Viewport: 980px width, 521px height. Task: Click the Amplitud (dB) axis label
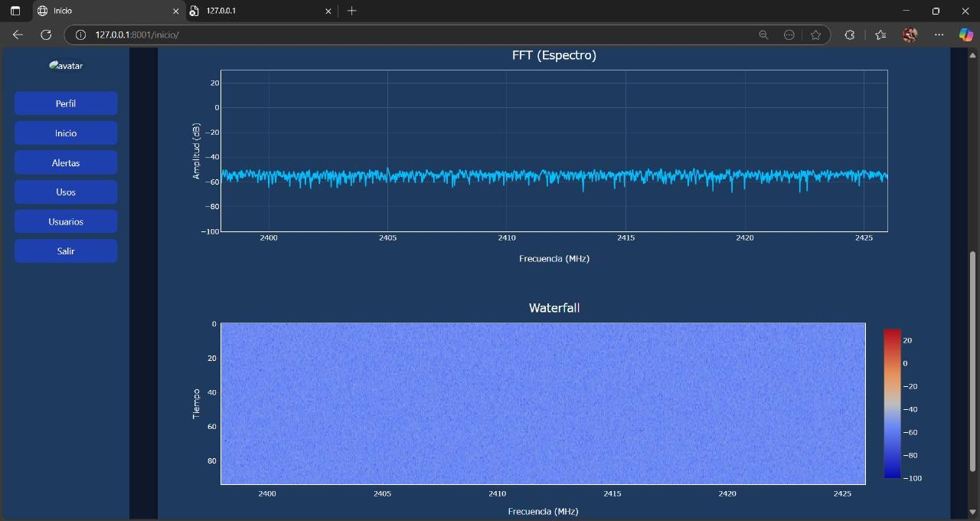pos(196,151)
